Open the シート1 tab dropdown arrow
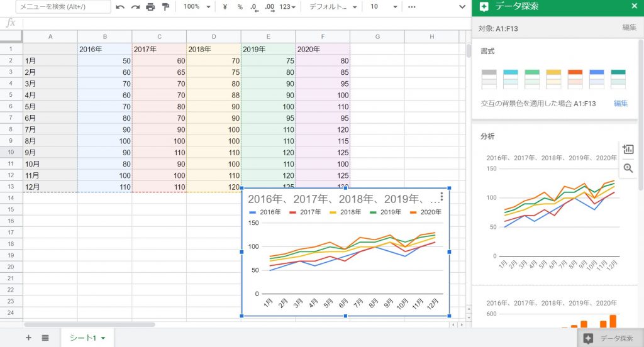The width and height of the screenshot is (644, 347). tap(103, 338)
